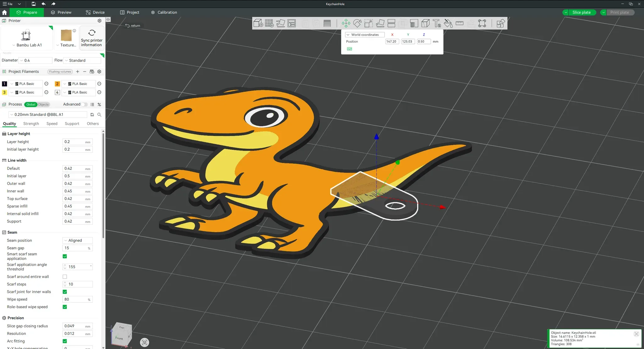Click the Slice plate button

[581, 12]
